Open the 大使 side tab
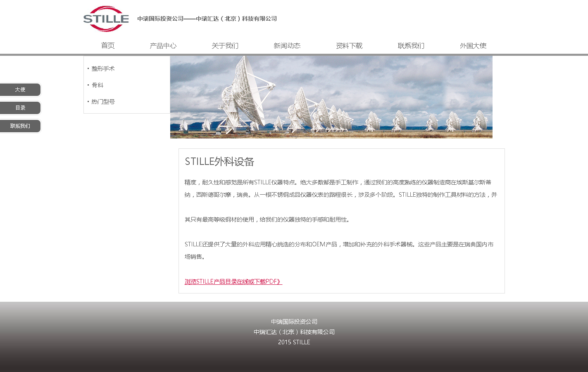Screen dimensions: 588x372 (x=20, y=89)
